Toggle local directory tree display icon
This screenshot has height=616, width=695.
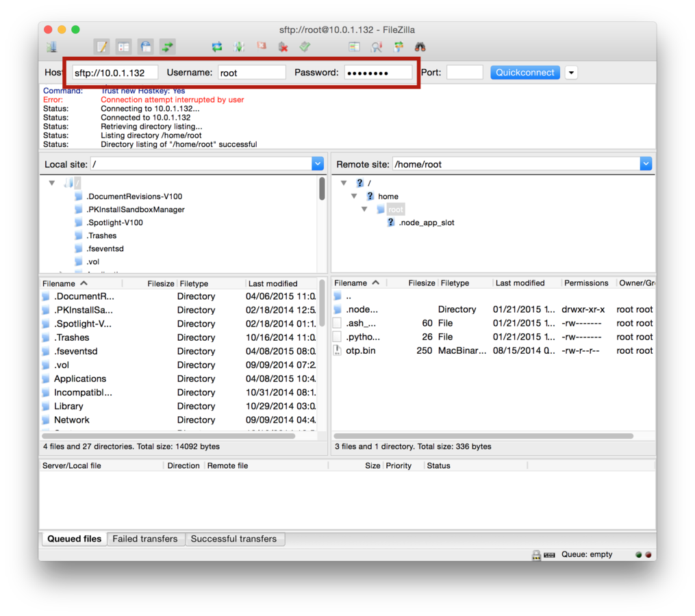click(124, 47)
